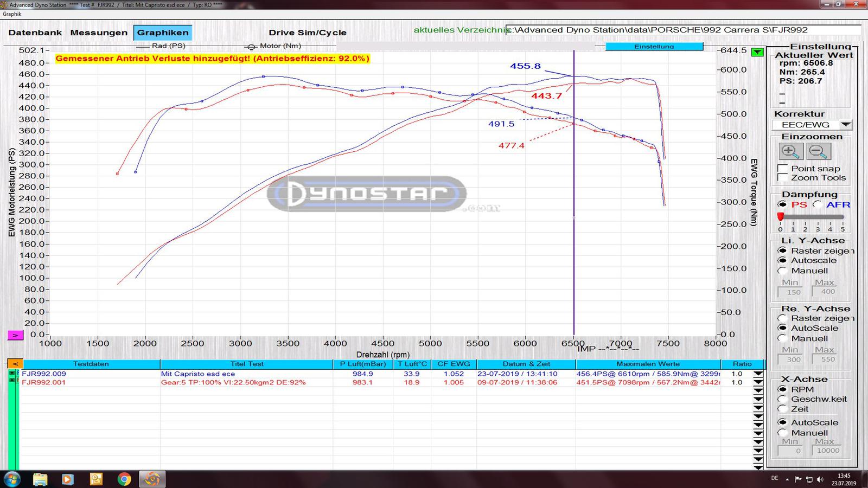The height and width of the screenshot is (488, 868).
Task: Expand the dropdown arrow on the FJR992.009 row
Action: point(758,374)
